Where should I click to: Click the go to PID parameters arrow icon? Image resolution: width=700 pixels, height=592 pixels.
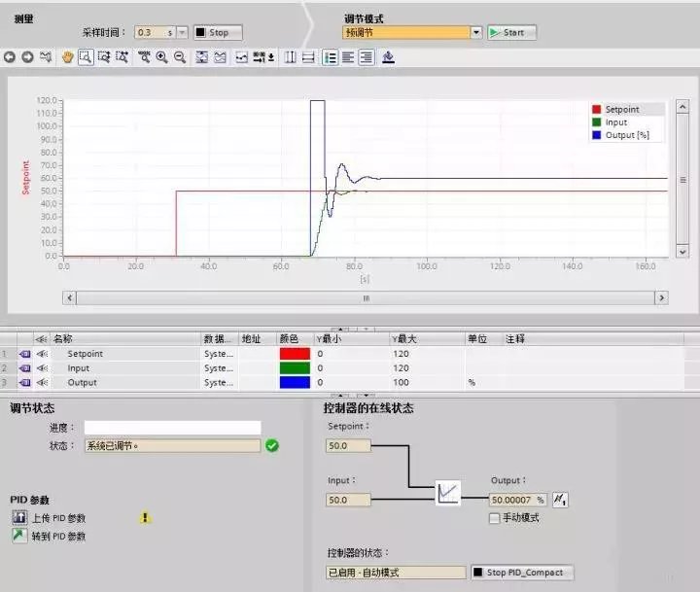point(19,536)
